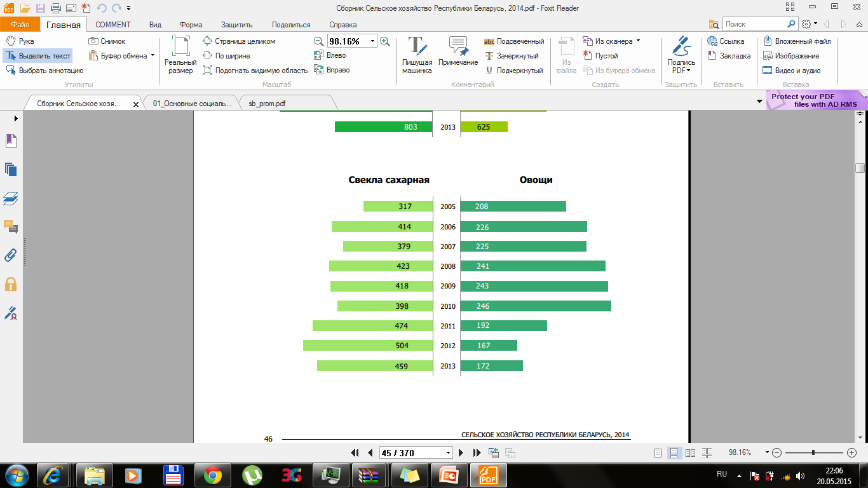Switch to the Вид ribbon tab

[x=155, y=25]
